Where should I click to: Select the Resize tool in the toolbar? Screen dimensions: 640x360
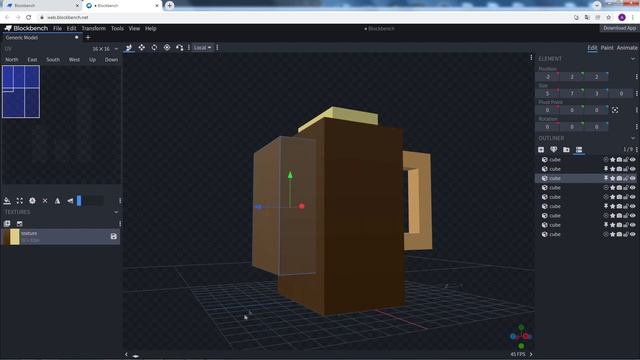coord(142,48)
